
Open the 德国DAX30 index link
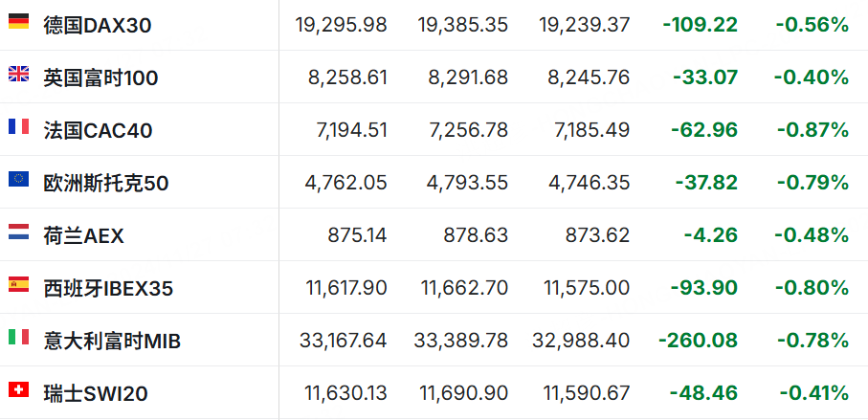[98, 26]
